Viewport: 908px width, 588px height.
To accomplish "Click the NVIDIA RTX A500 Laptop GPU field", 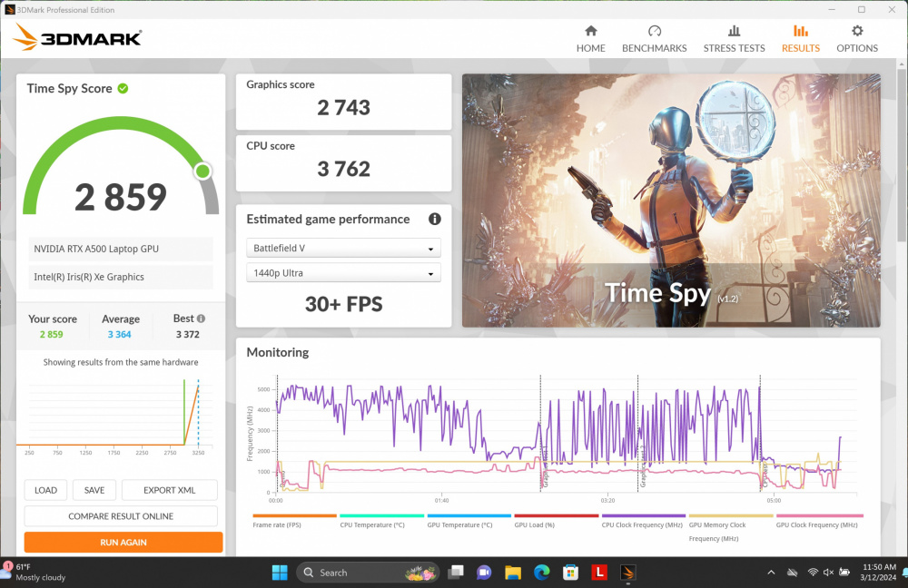I will [121, 249].
